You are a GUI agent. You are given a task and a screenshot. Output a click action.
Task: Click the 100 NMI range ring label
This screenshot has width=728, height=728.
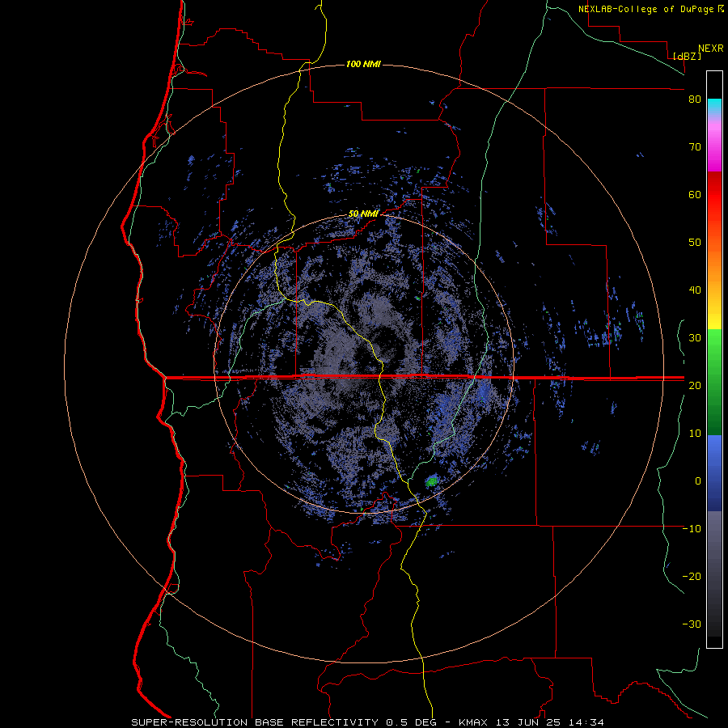pos(363,64)
